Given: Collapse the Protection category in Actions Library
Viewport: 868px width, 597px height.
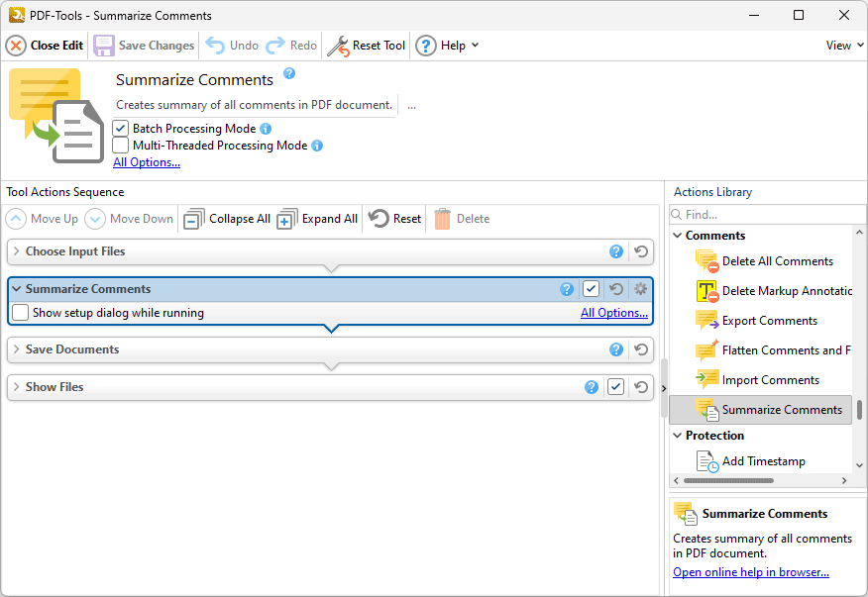Looking at the screenshot, I should coord(677,435).
